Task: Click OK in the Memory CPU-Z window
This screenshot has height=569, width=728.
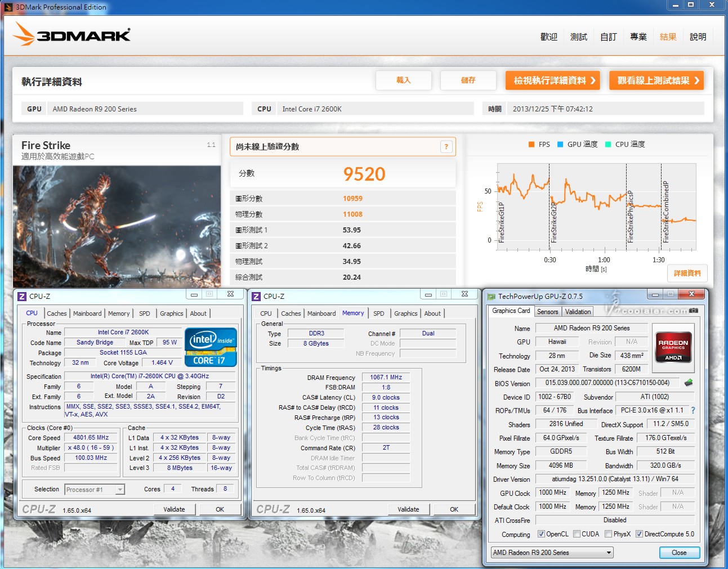Action: click(454, 509)
